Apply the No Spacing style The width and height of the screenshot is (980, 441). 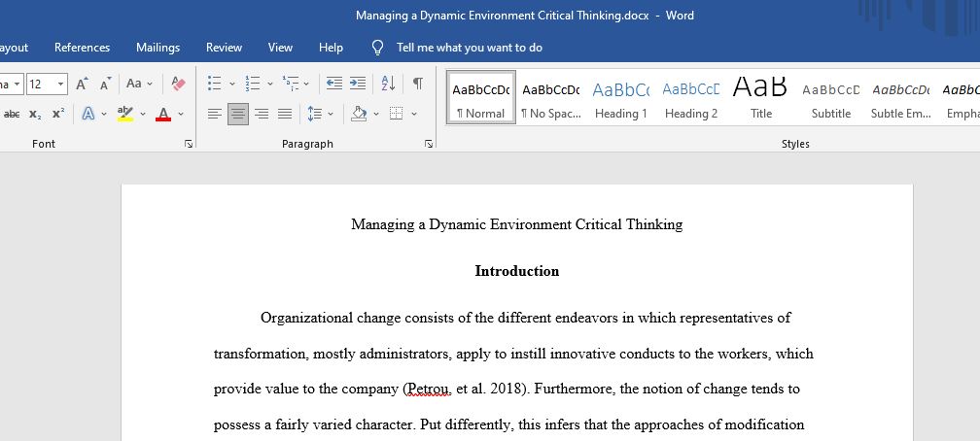(551, 97)
